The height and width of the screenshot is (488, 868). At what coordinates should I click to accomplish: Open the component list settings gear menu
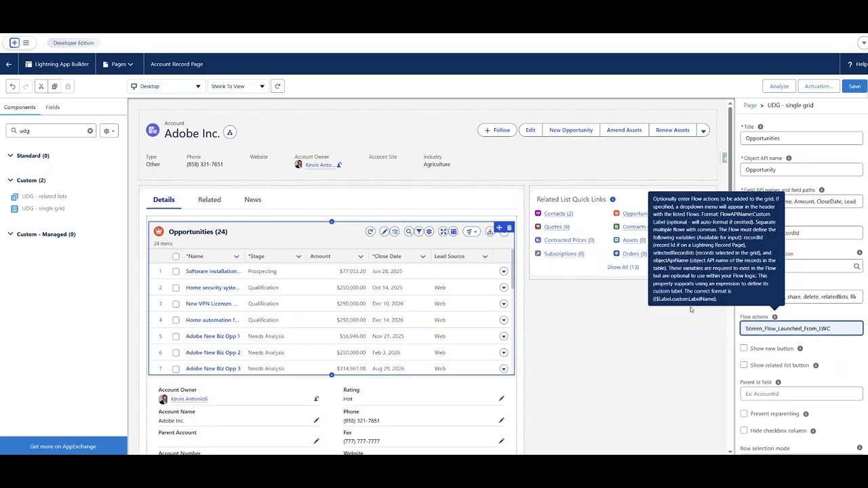tap(108, 131)
